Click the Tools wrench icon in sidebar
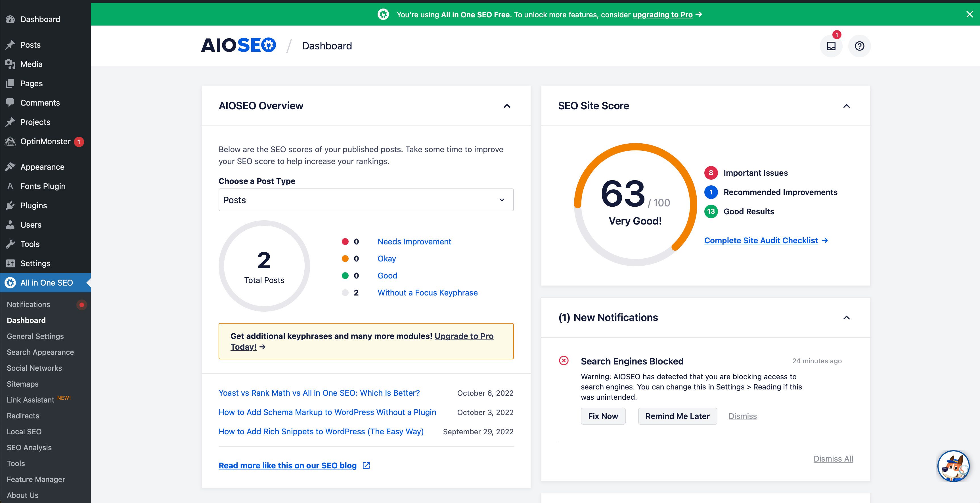Image resolution: width=980 pixels, height=503 pixels. 10,244
